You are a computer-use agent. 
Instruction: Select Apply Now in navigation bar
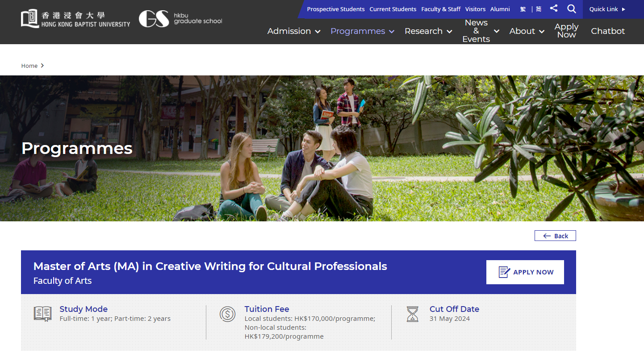[x=566, y=31]
